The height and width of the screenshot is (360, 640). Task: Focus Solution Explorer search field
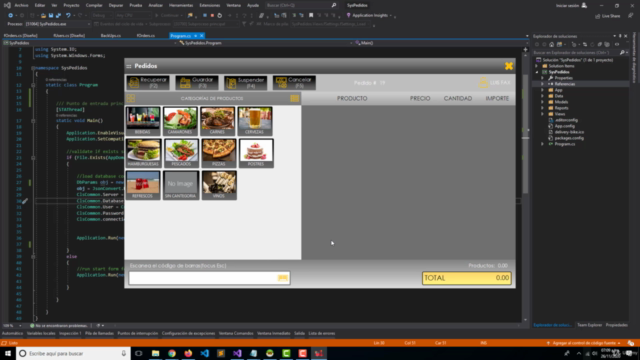pyautogui.click(x=576, y=53)
